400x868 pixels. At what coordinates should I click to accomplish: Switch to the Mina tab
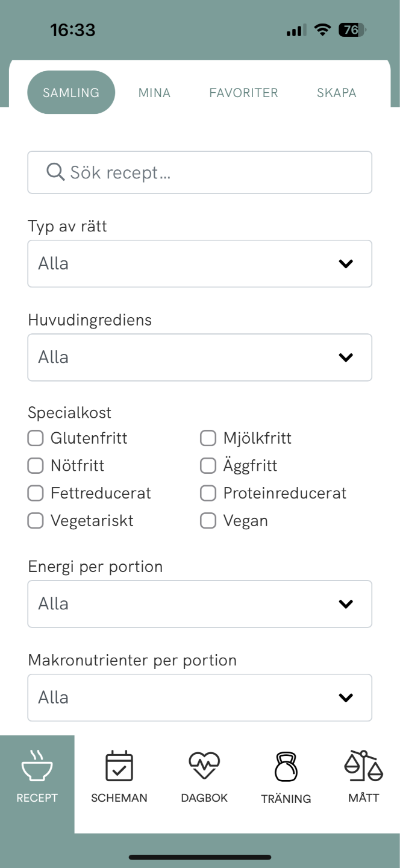coord(154,93)
